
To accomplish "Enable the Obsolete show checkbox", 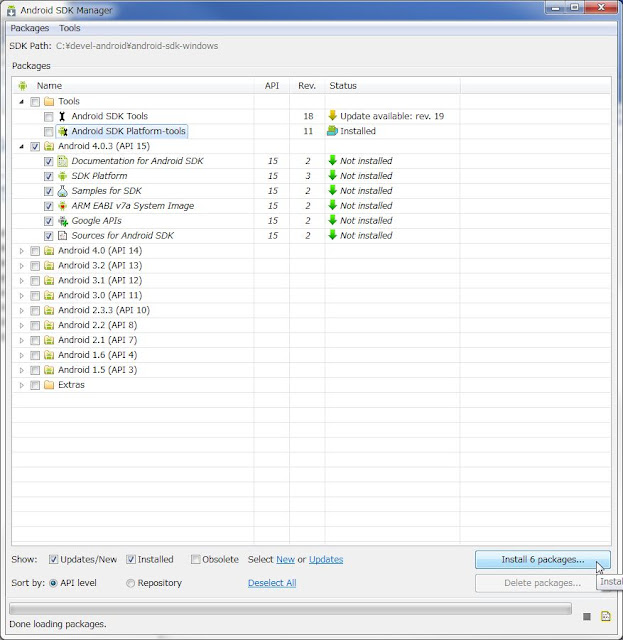I will click(196, 560).
